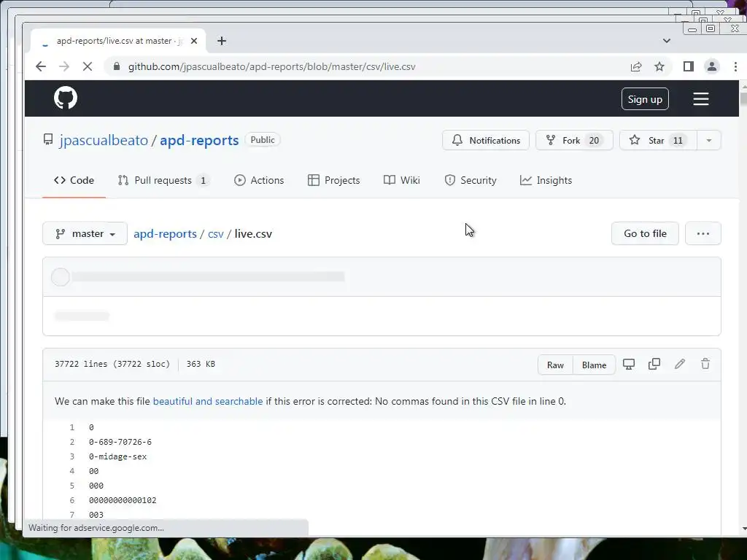Expand the tab search chevron
The height and width of the screenshot is (560, 747).
pos(667,41)
